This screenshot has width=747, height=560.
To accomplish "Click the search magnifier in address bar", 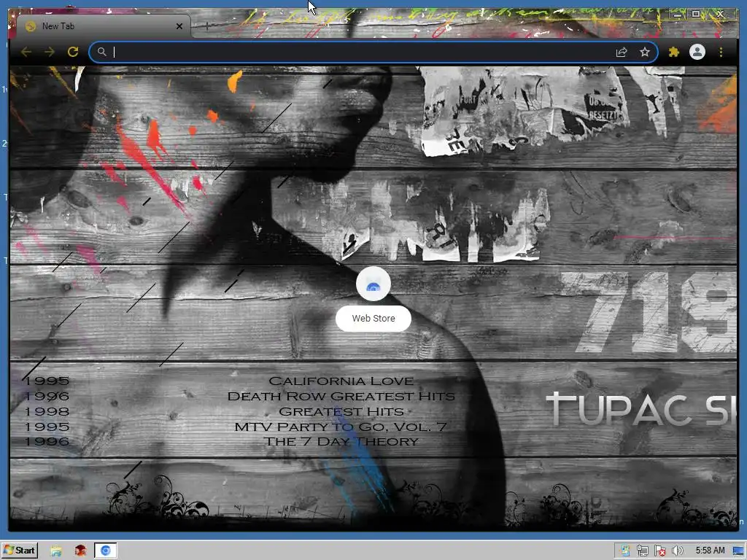I will [101, 52].
